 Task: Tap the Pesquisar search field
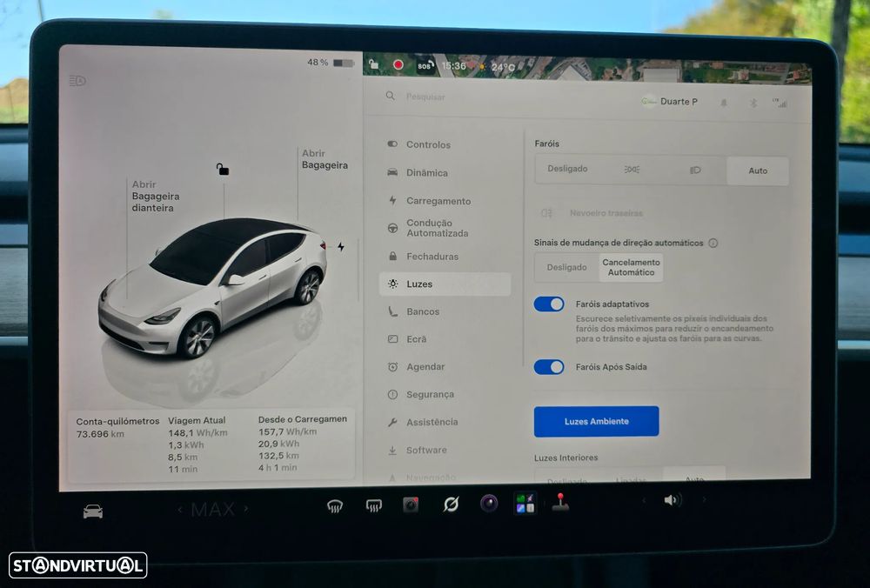click(x=425, y=97)
